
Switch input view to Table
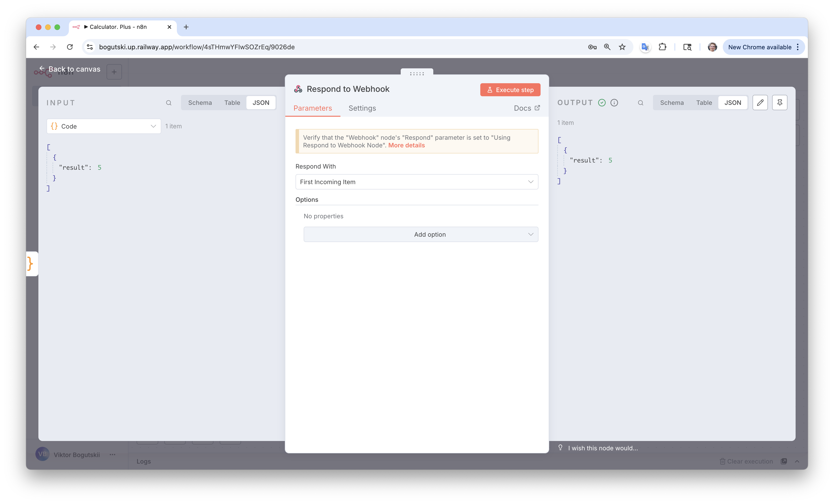(x=232, y=103)
